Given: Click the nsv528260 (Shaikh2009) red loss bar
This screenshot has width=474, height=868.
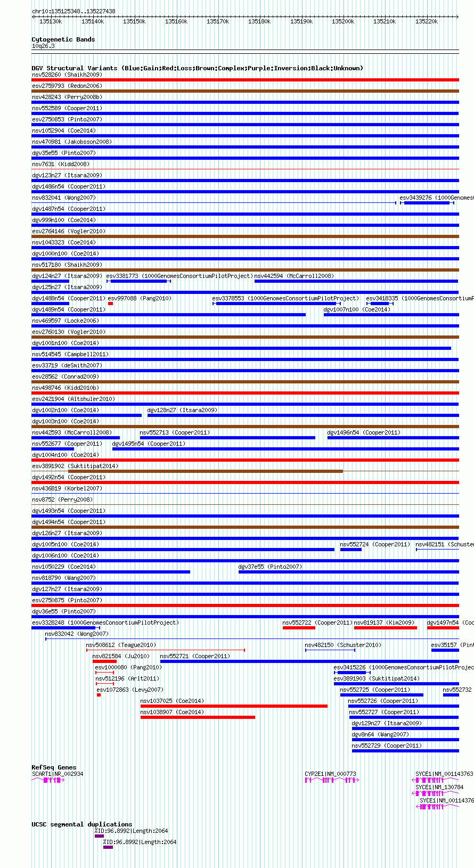Looking at the screenshot, I should 245,80.
